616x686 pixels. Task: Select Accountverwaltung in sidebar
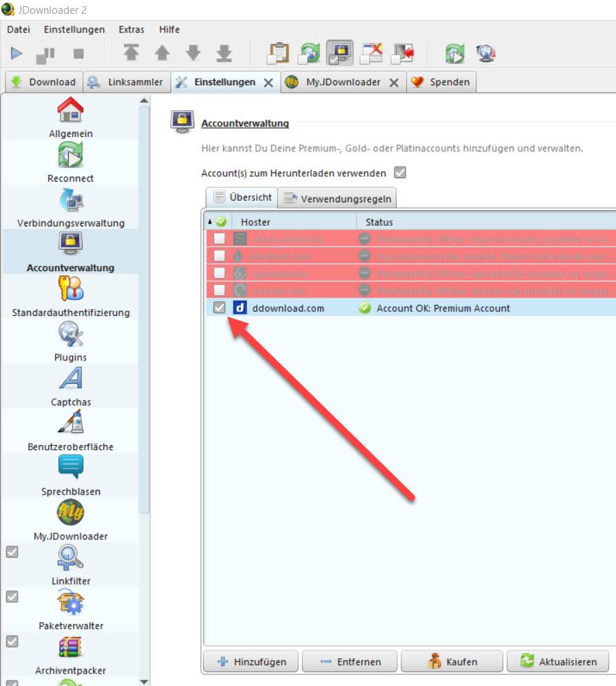point(70,252)
